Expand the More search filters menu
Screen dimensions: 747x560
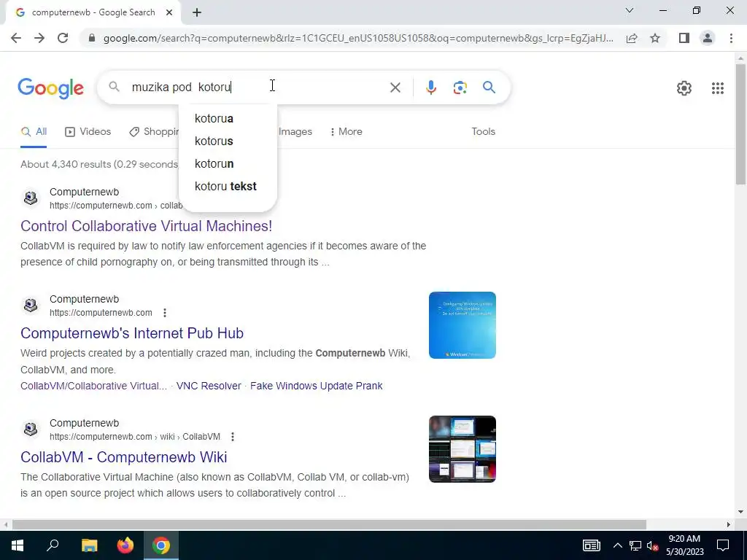tap(346, 132)
